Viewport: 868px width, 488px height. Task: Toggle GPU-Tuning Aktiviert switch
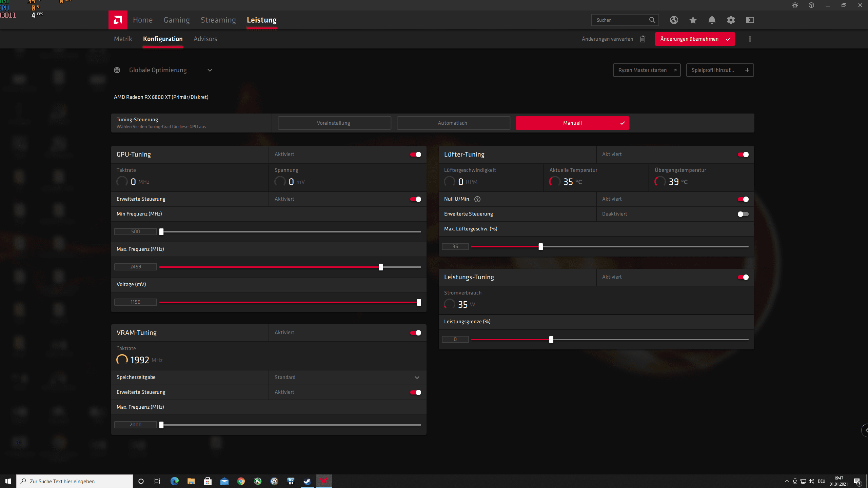tap(415, 155)
